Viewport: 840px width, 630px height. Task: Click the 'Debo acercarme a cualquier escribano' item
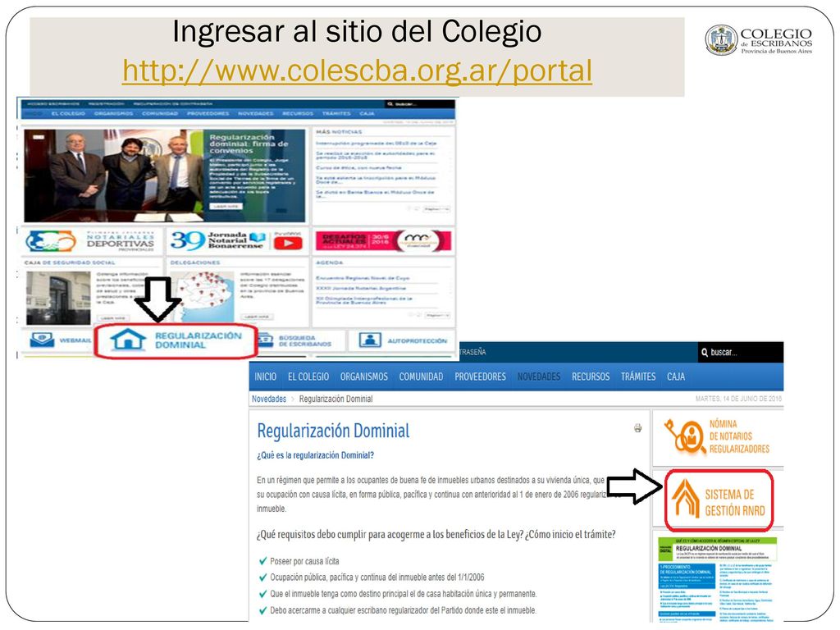(403, 610)
